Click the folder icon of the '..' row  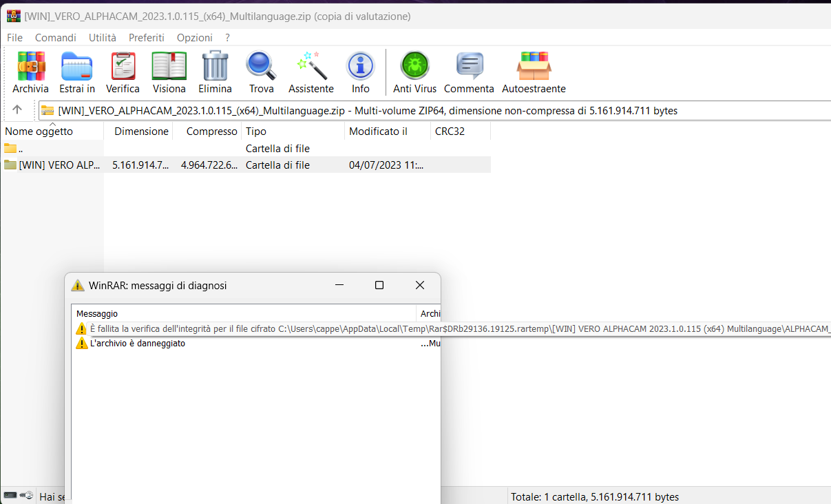point(10,148)
